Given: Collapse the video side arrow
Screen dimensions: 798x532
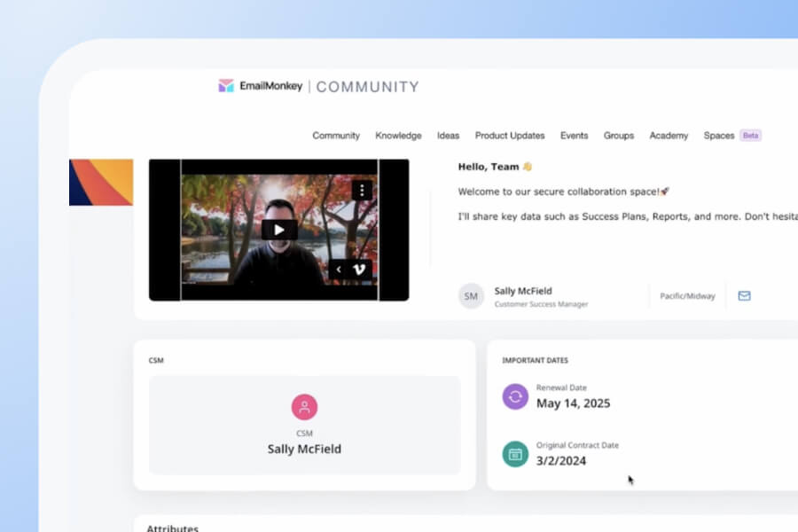Looking at the screenshot, I should (x=339, y=270).
